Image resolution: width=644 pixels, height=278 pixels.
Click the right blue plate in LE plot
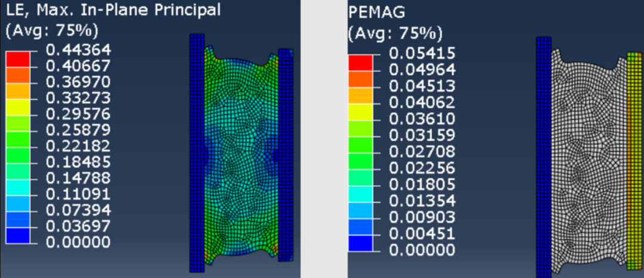coord(286,155)
